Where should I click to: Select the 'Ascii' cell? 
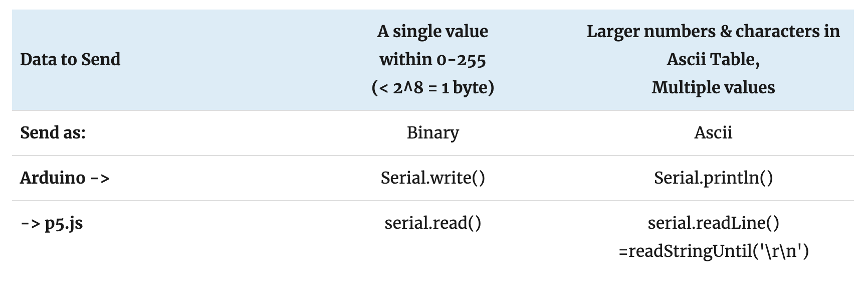coord(713,132)
